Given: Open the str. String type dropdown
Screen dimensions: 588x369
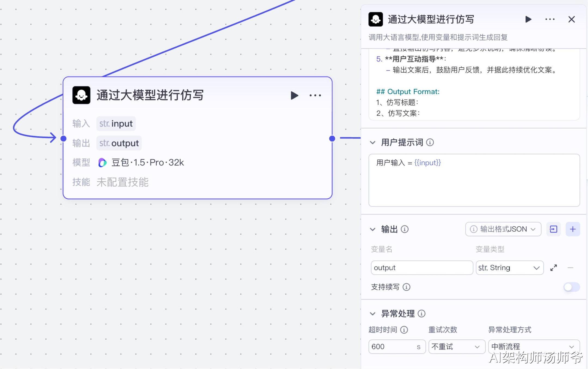Looking at the screenshot, I should (509, 268).
